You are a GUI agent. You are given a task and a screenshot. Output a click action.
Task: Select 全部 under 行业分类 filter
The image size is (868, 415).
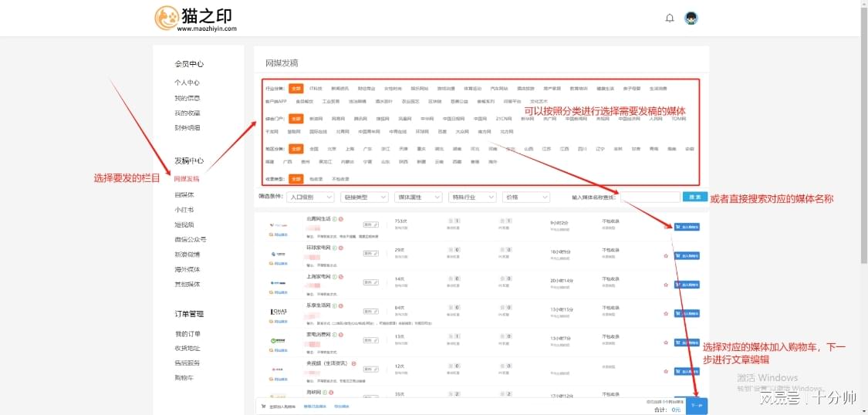296,89
